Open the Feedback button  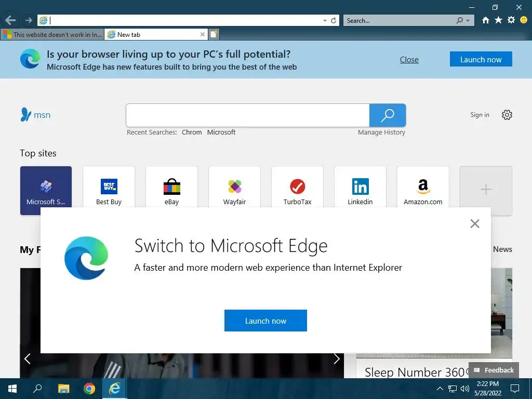pos(494,370)
